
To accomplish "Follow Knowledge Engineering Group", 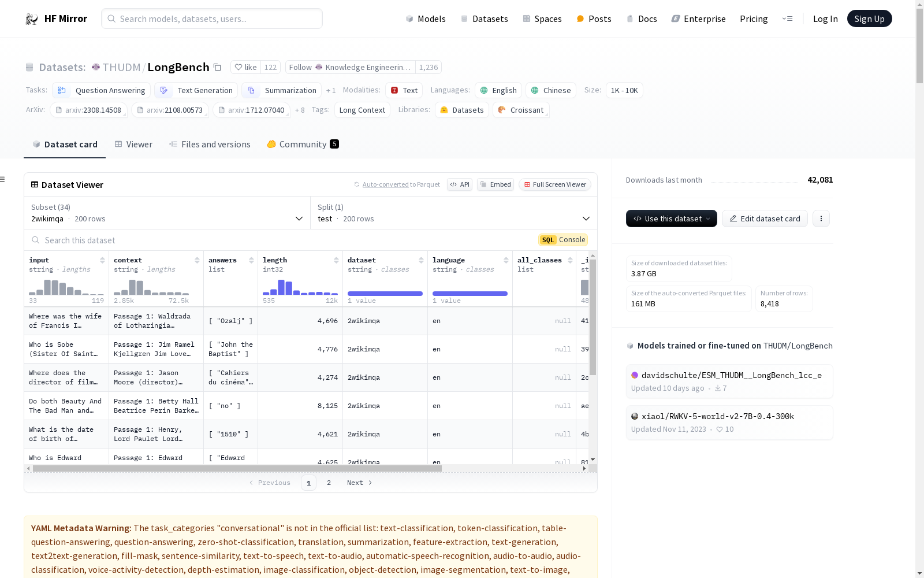I will point(350,67).
